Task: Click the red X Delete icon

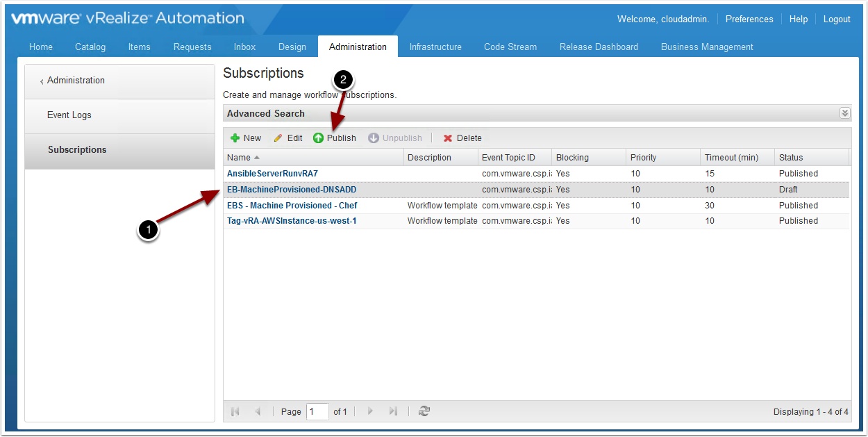Action: coord(448,138)
